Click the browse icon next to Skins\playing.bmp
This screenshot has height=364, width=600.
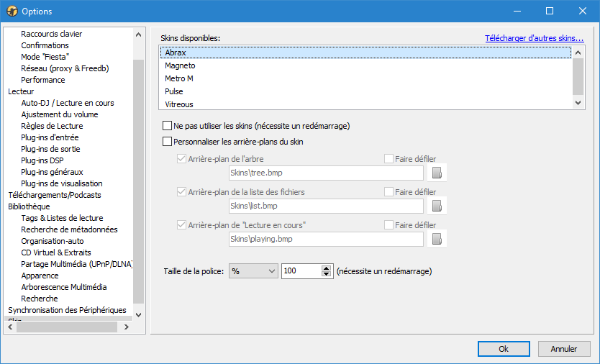437,239
